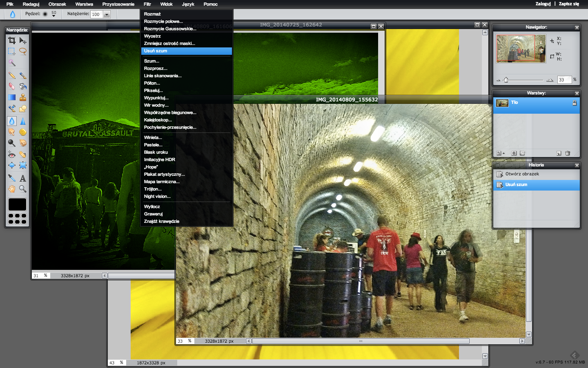
Task: Create a new layer in Warstwy panel
Action: [x=559, y=153]
